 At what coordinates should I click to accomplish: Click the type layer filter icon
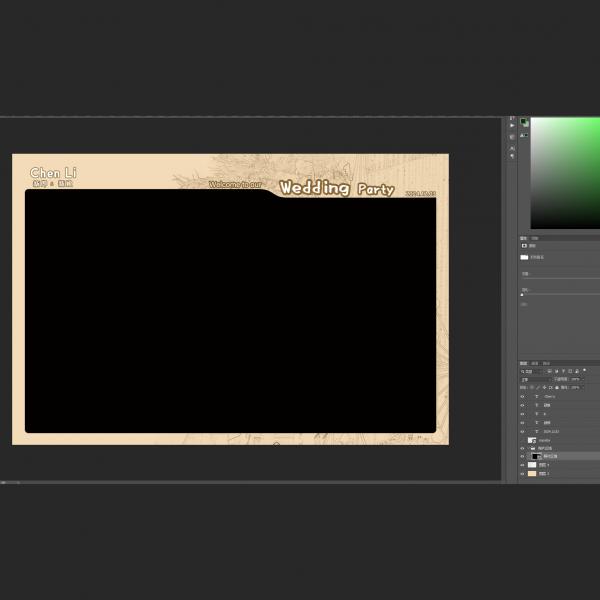[x=561, y=371]
